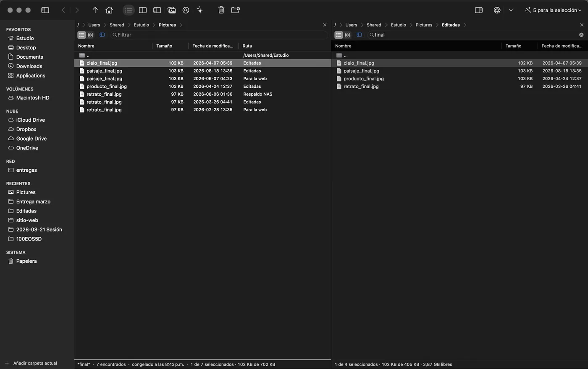Select list view in the right pane
Image resolution: width=588 pixels, height=369 pixels.
coord(339,35)
